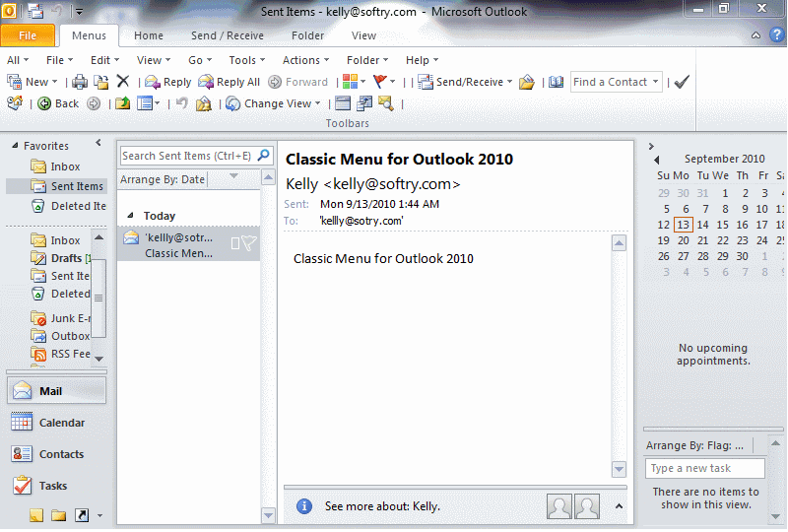
Task: Click the Reply All button
Action: coord(229,82)
